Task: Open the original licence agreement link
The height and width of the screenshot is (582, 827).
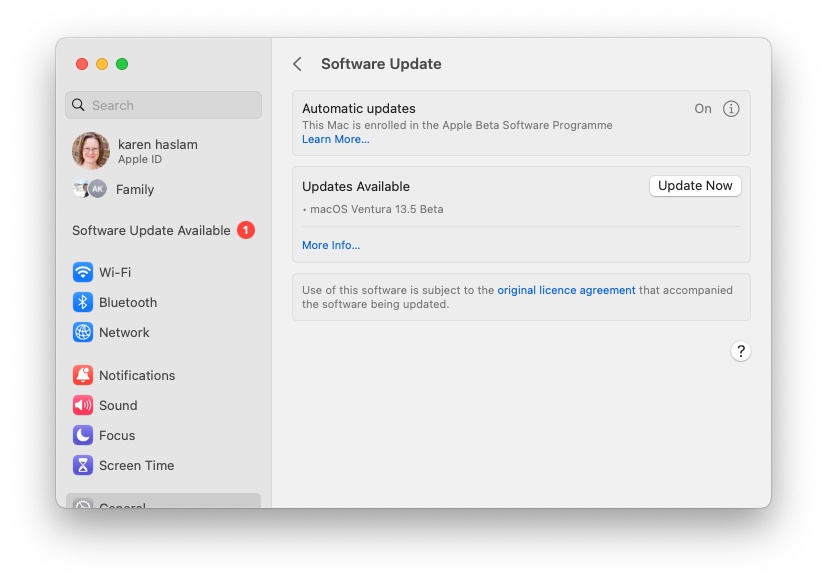Action: coord(566,289)
